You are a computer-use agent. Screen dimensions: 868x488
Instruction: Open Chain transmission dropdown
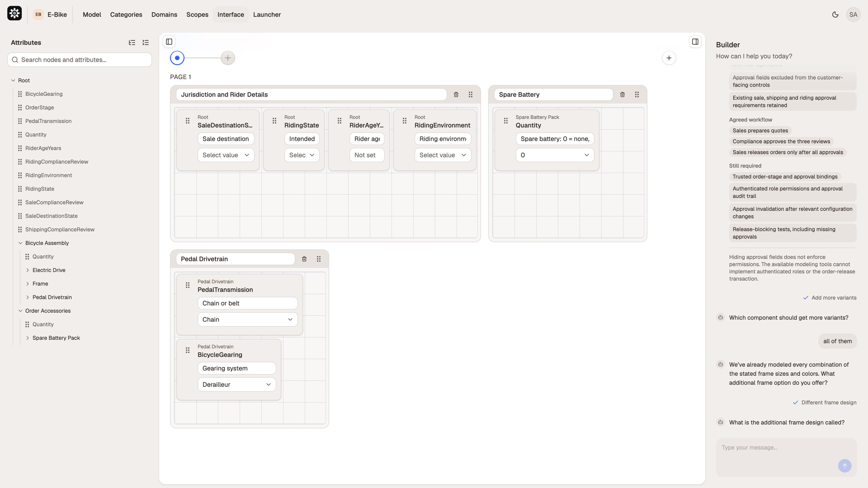247,320
